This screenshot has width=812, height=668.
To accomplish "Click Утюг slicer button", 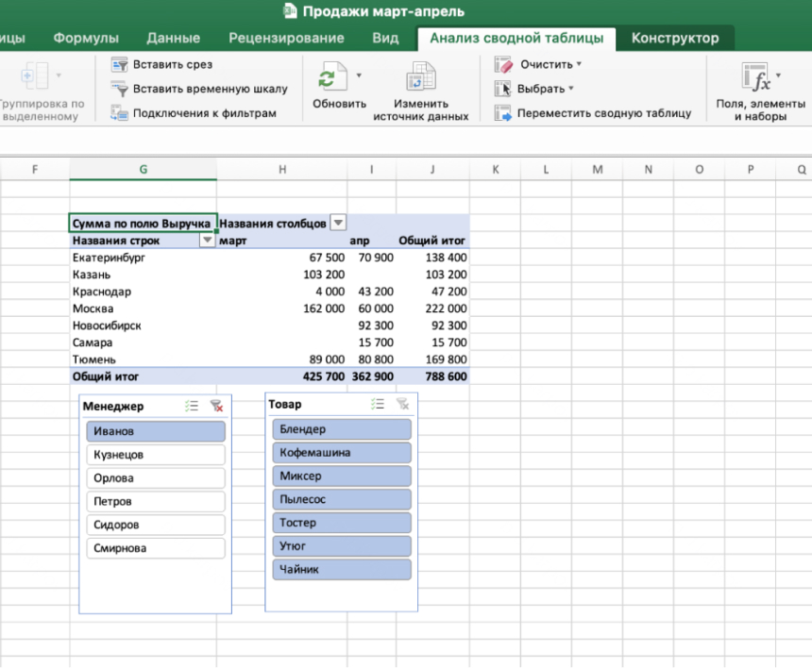I will 342,546.
